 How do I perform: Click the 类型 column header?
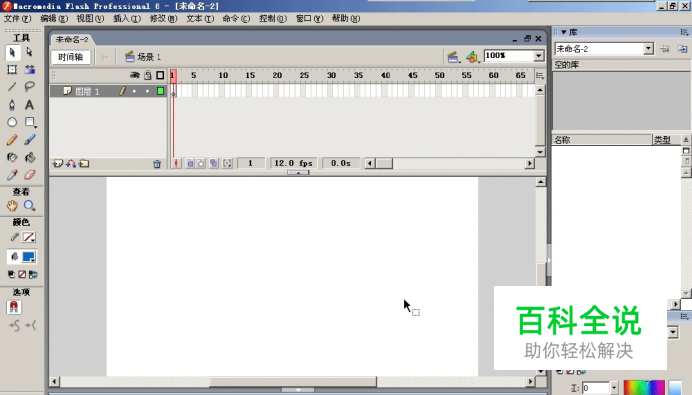[666, 140]
